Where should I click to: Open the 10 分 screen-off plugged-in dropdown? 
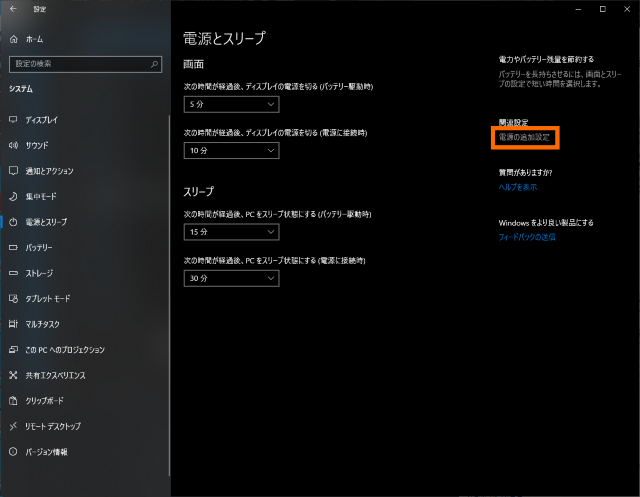tap(231, 150)
